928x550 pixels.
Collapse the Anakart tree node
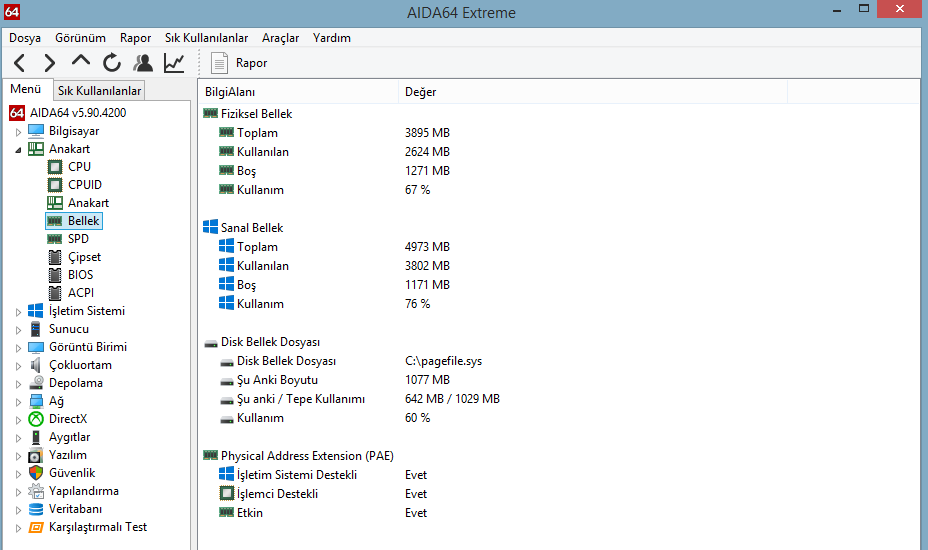[x=18, y=150]
